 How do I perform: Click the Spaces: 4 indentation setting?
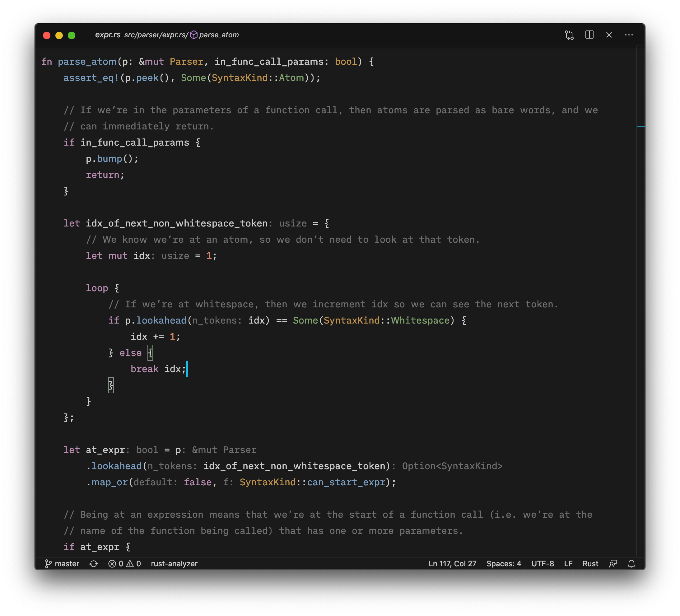point(504,564)
